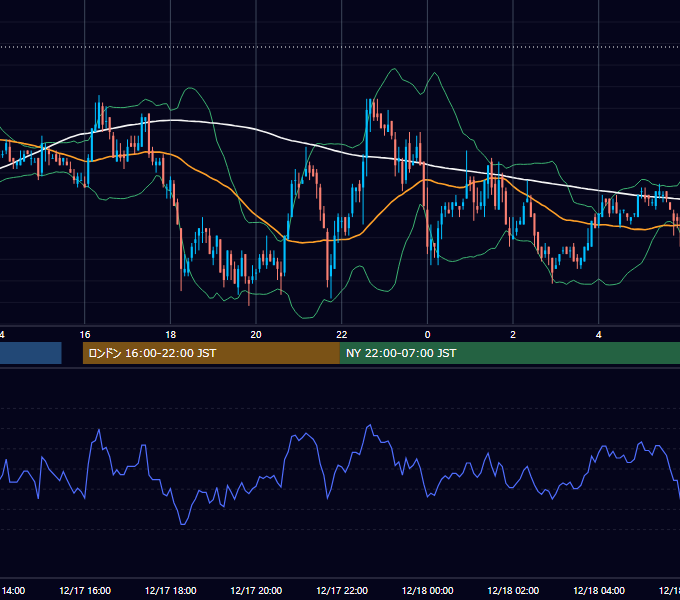Click the blue session bar before ロンドン
Viewport: 680px width, 600px height.
pos(30,353)
